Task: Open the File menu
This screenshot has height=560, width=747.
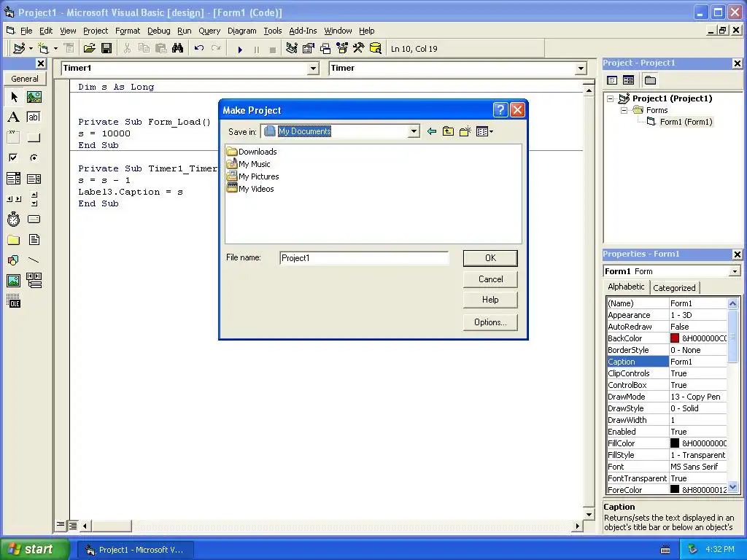Action: coord(26,31)
